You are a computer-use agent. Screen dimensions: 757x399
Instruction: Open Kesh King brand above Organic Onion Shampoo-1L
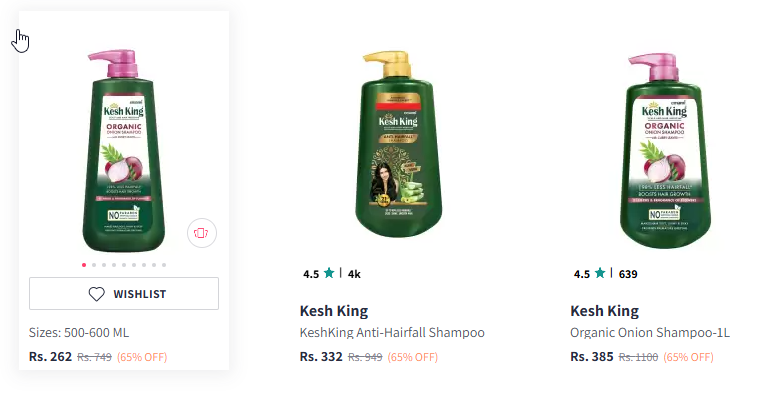click(604, 311)
